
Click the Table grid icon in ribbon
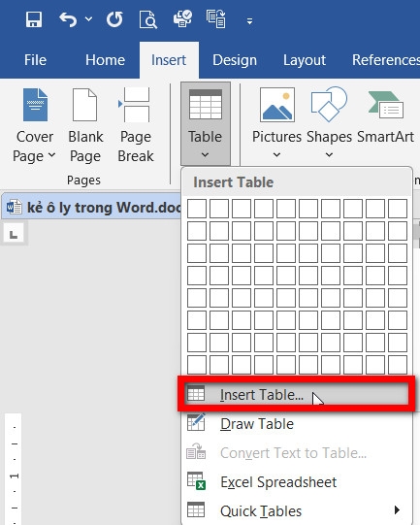coord(205,104)
